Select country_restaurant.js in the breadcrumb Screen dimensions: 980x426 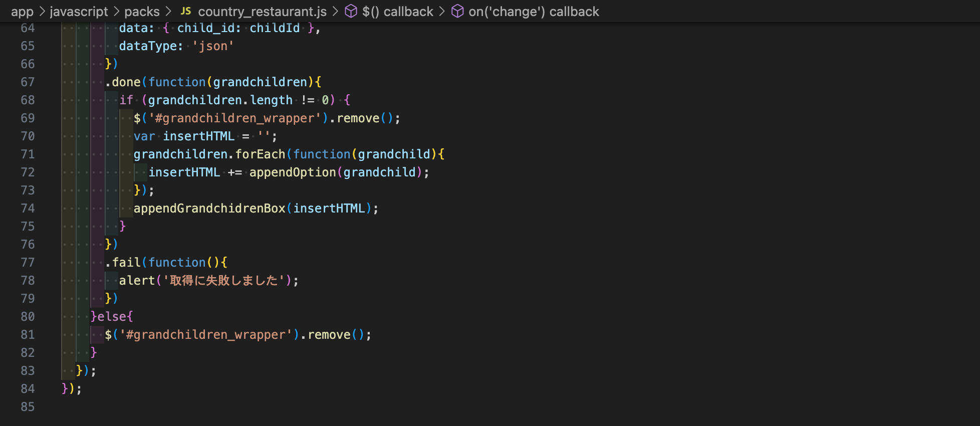pos(262,12)
